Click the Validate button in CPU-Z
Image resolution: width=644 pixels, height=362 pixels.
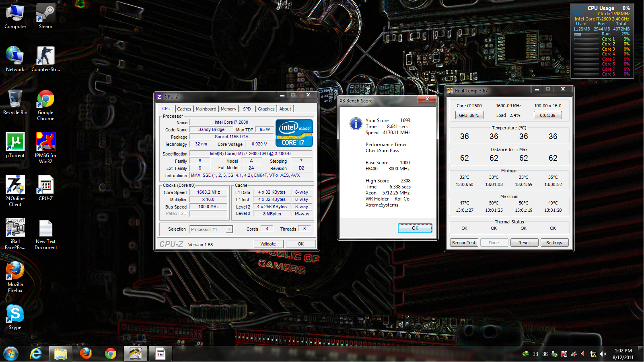pos(268,244)
